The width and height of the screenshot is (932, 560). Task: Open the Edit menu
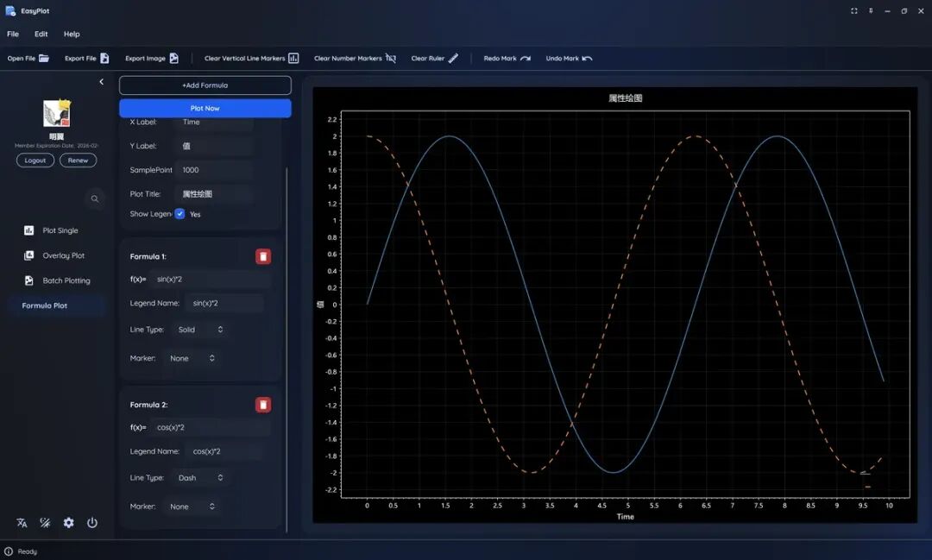click(x=41, y=34)
